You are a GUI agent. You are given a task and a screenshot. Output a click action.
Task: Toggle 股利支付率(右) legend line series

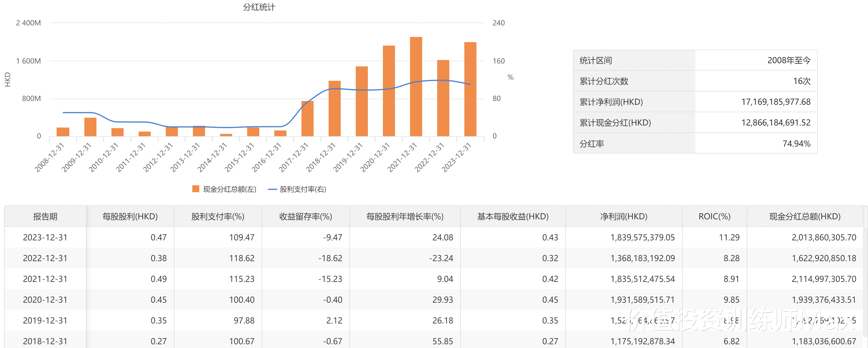click(x=272, y=189)
